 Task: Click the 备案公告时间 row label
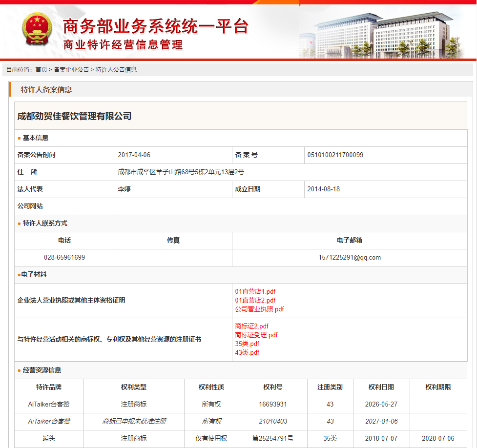pos(37,155)
